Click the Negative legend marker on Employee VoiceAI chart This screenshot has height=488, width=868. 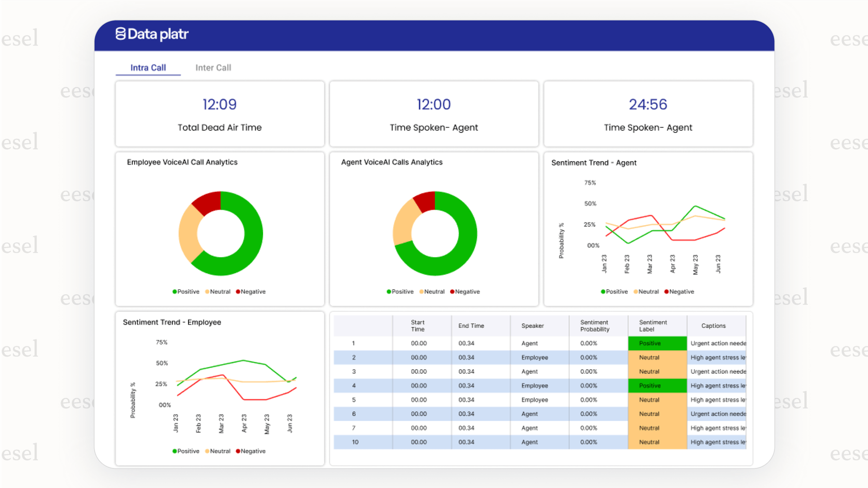point(238,291)
